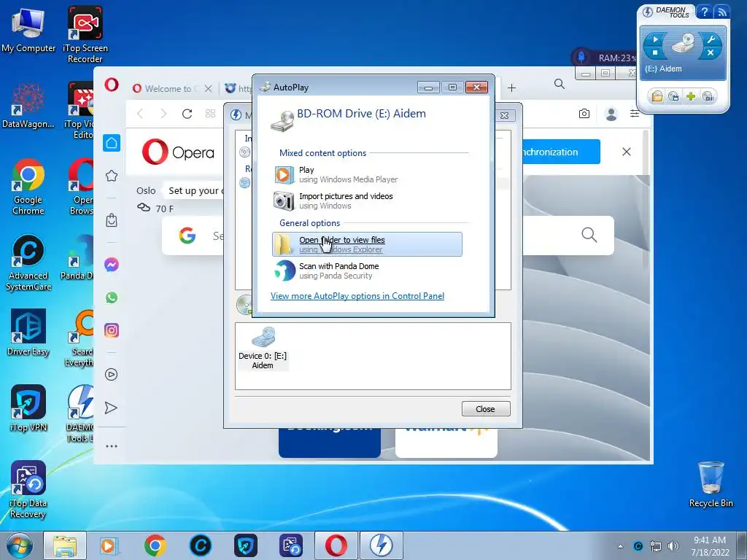The width and height of the screenshot is (747, 560).
Task: Click the volume speaker tray icon
Action: (x=673, y=546)
